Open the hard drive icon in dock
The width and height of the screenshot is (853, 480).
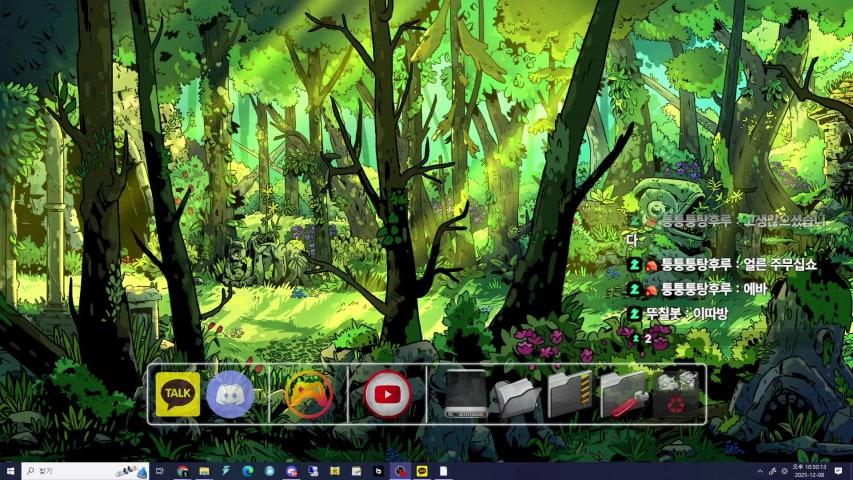(466, 394)
